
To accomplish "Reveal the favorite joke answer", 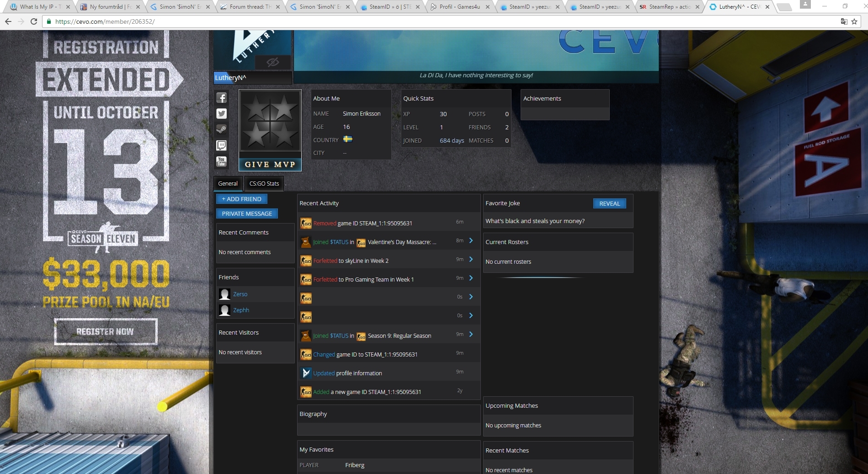I will coord(610,204).
